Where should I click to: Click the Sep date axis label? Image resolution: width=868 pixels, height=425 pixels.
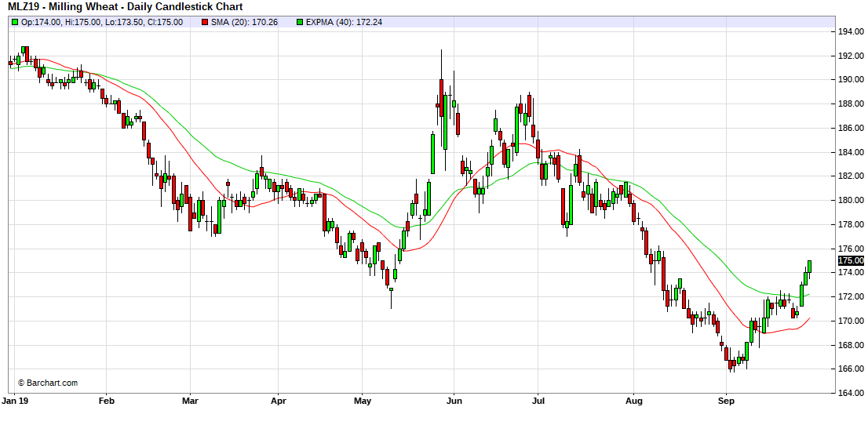coord(726,401)
